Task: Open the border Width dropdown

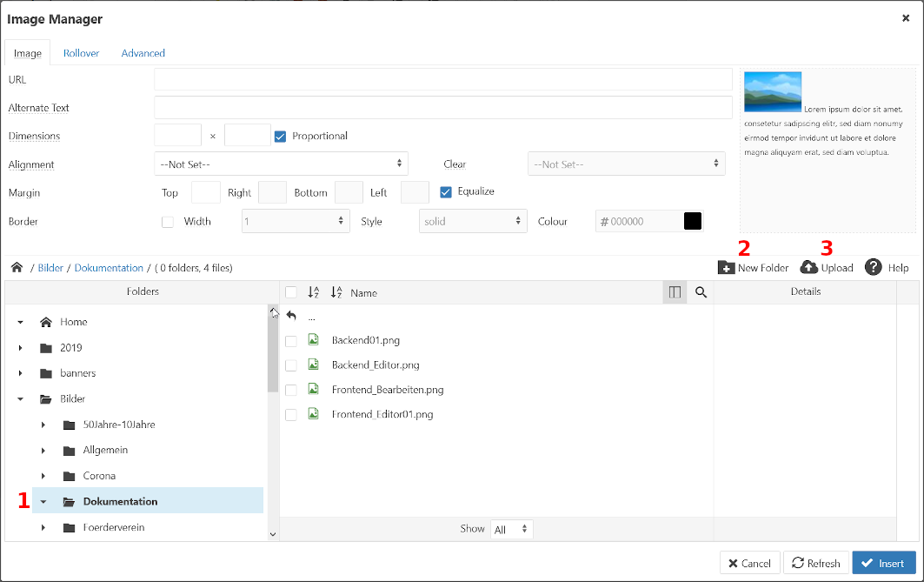Action: click(x=296, y=221)
